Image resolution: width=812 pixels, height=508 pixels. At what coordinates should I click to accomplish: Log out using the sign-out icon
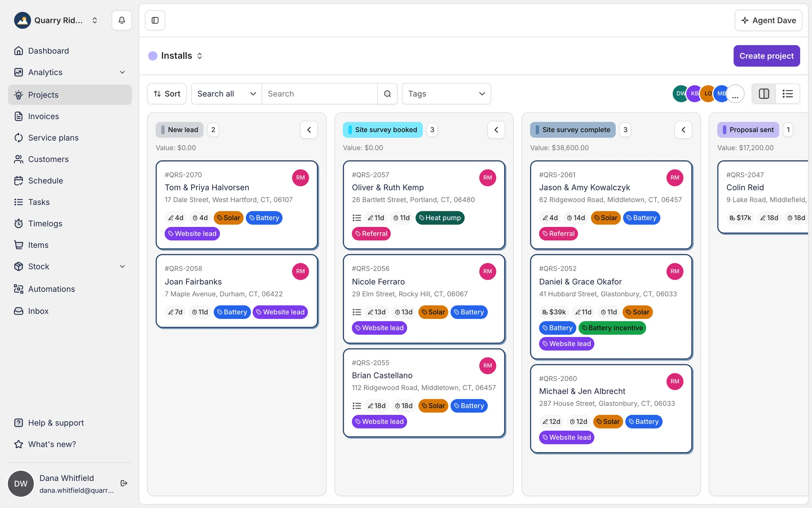[x=124, y=483]
